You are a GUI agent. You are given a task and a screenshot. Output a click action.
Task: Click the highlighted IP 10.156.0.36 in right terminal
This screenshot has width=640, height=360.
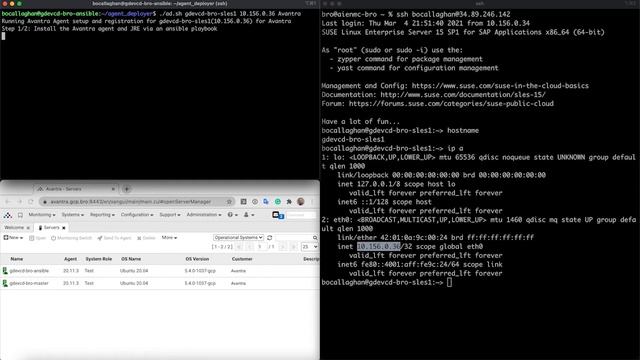pos(379,247)
